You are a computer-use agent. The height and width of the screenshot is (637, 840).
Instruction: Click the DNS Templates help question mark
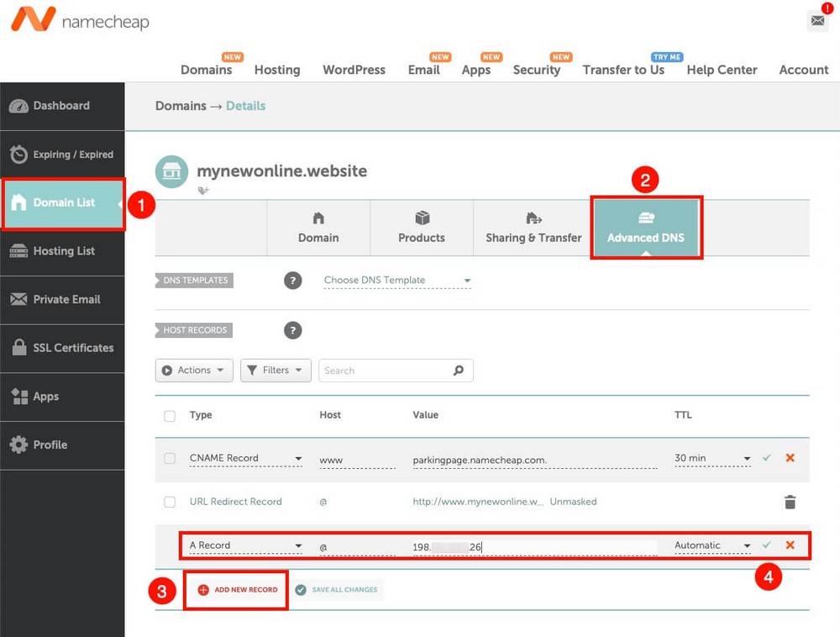click(292, 280)
